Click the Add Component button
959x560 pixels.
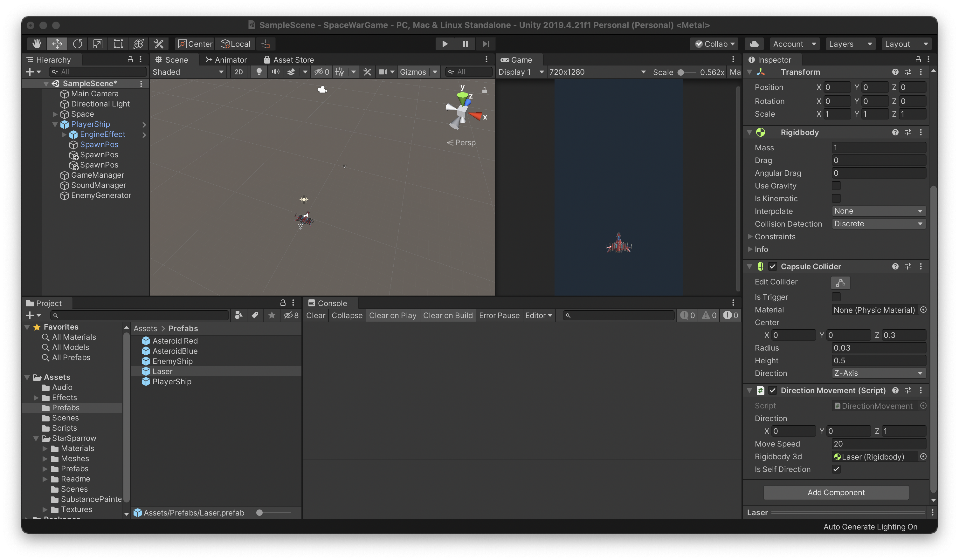(836, 492)
